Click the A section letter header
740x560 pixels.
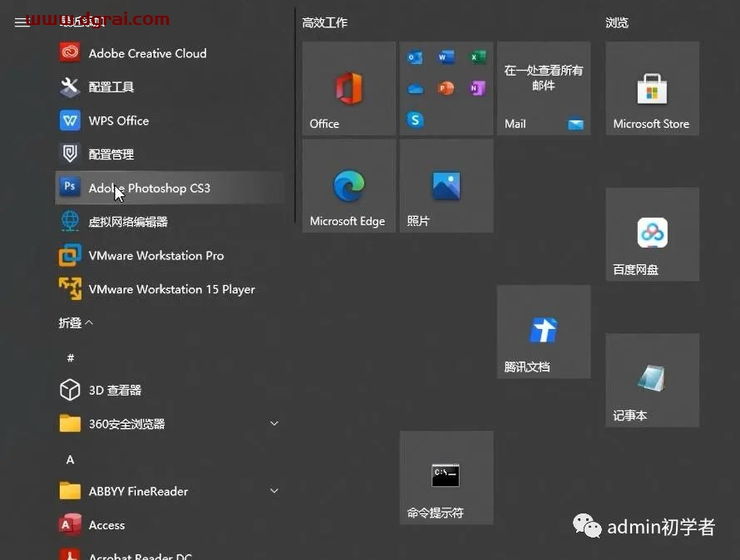[x=71, y=459]
